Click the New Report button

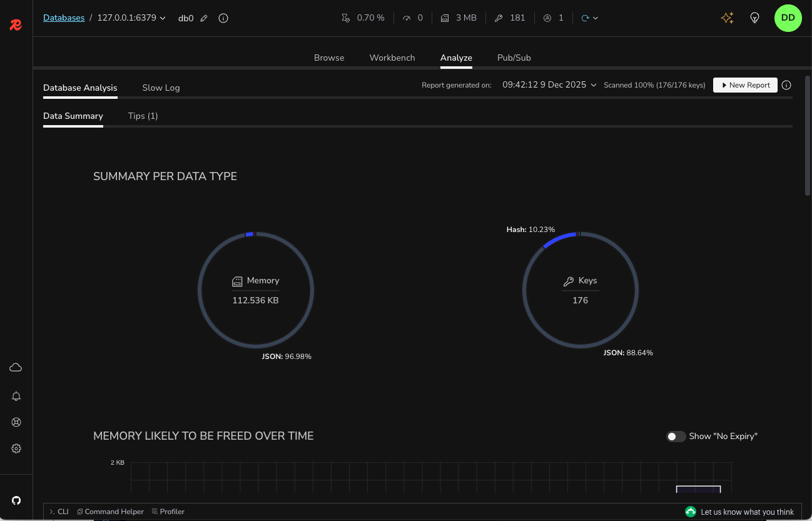pyautogui.click(x=745, y=85)
